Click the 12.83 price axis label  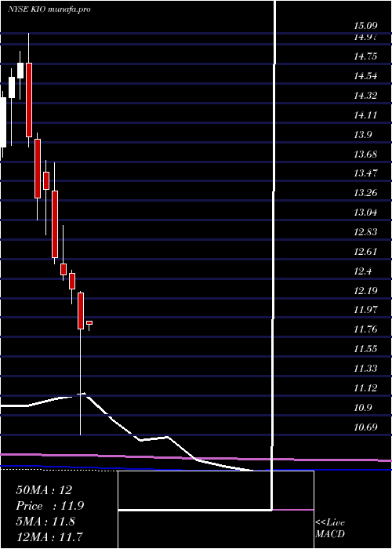[365, 232]
